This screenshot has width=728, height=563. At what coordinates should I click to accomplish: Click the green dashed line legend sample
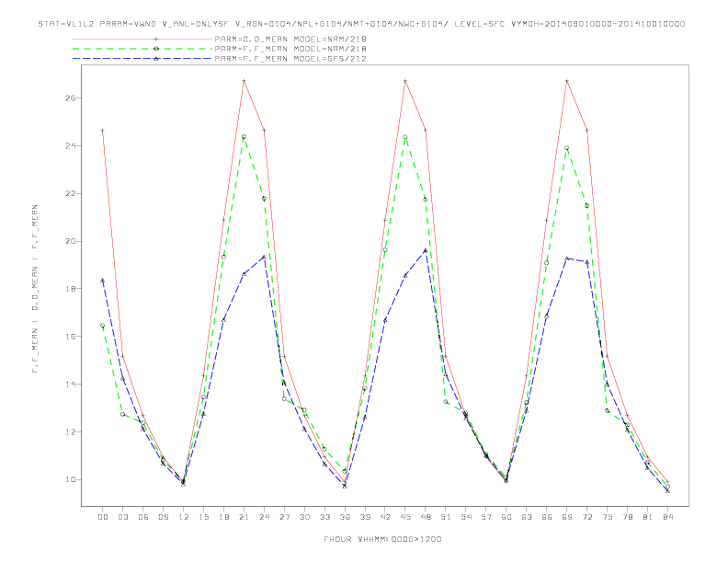[142, 49]
